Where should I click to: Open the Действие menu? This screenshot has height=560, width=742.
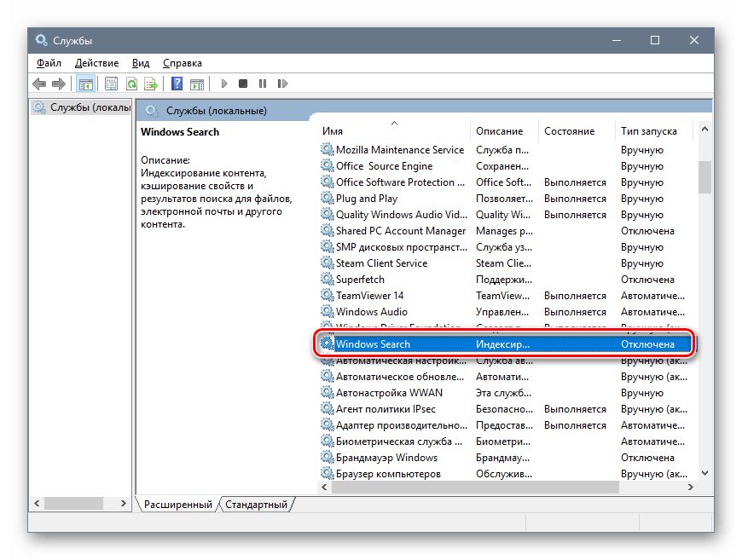point(96,63)
